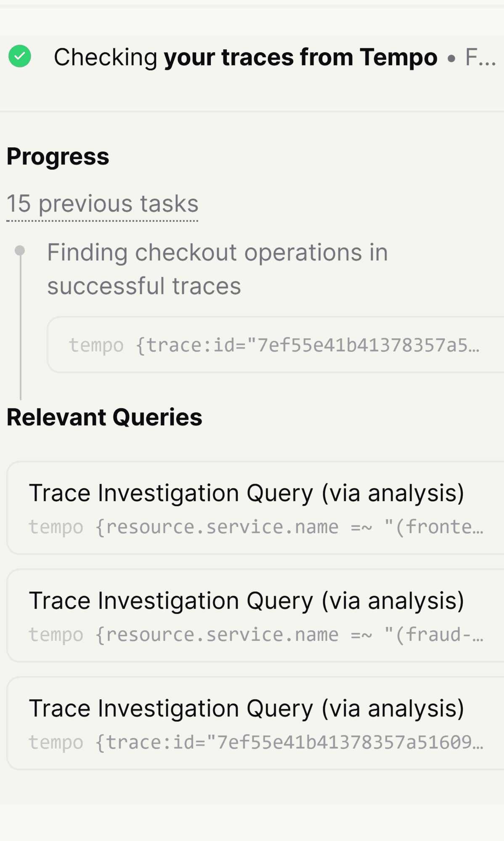Click the Progress heading
The width and height of the screenshot is (504, 841).
tap(58, 156)
